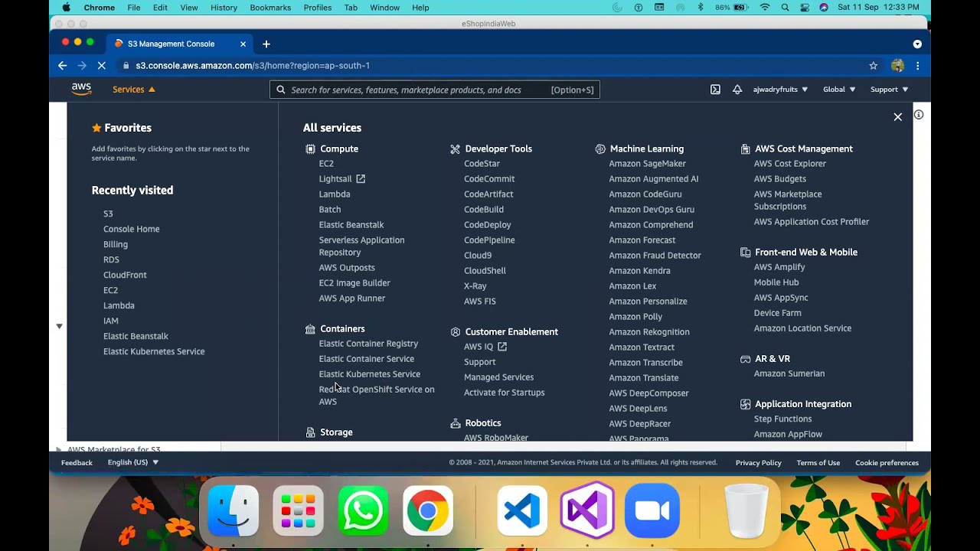The height and width of the screenshot is (551, 980).
Task: Open Amazon Rekognition service link
Action: coord(649,332)
